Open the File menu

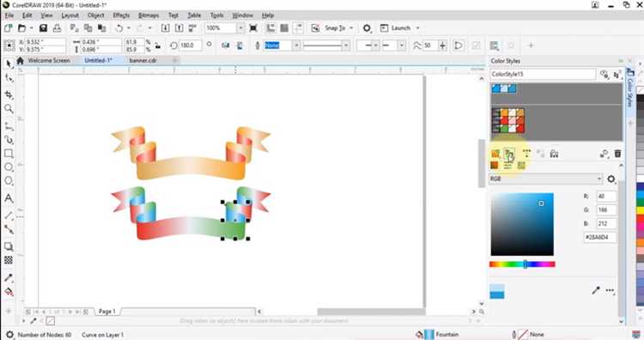[9, 15]
